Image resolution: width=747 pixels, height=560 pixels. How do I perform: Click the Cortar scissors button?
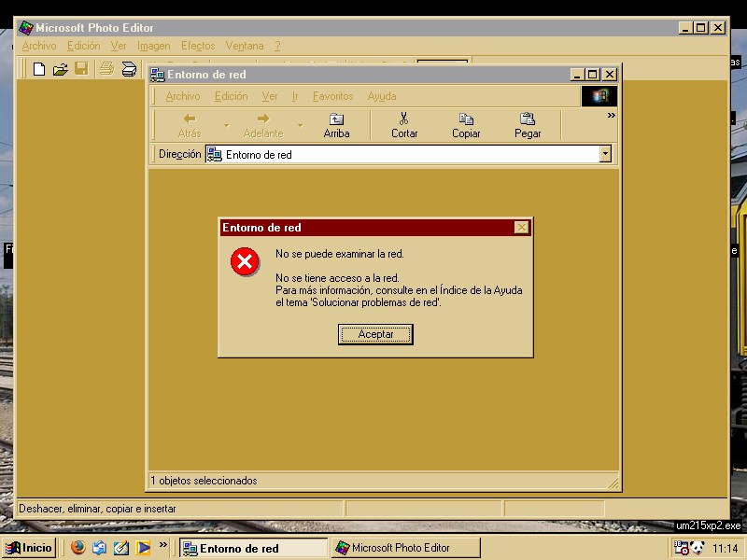pos(404,125)
